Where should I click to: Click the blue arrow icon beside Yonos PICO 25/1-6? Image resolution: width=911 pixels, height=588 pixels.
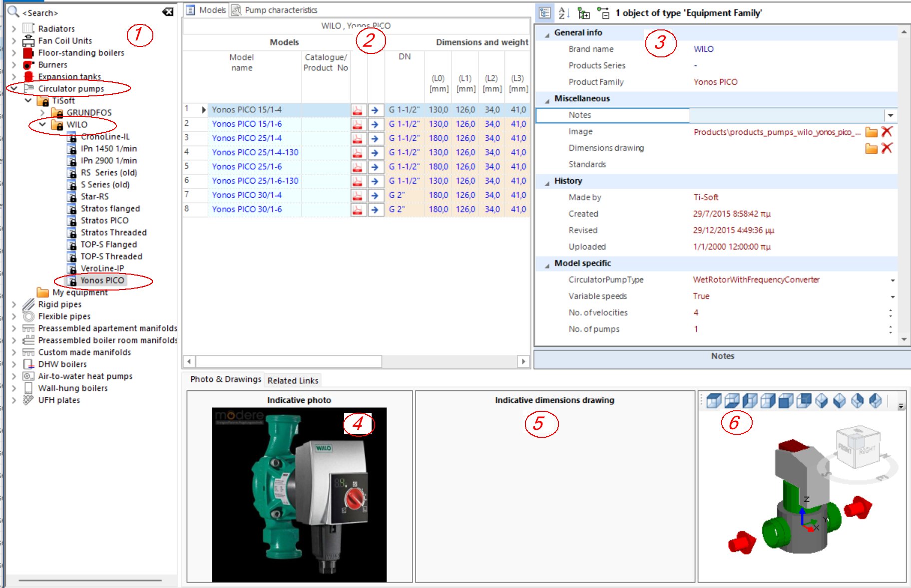pyautogui.click(x=374, y=167)
